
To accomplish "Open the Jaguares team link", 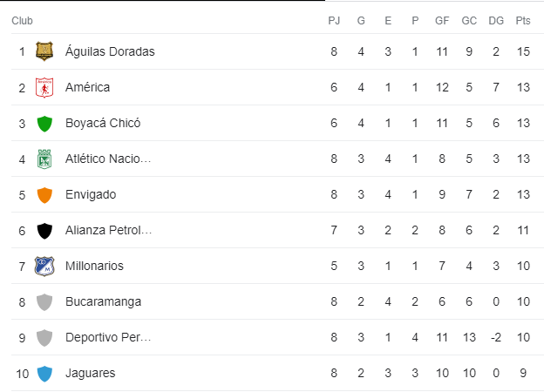I will pos(90,374).
